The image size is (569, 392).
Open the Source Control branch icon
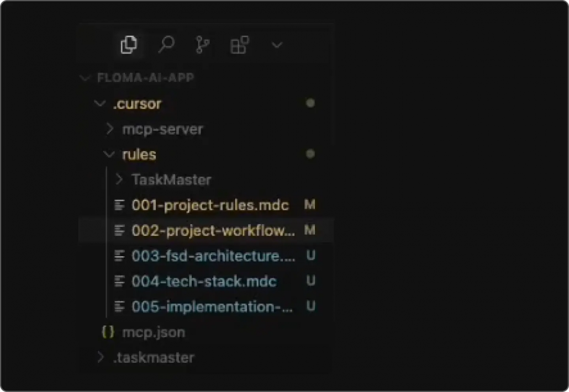tap(202, 45)
